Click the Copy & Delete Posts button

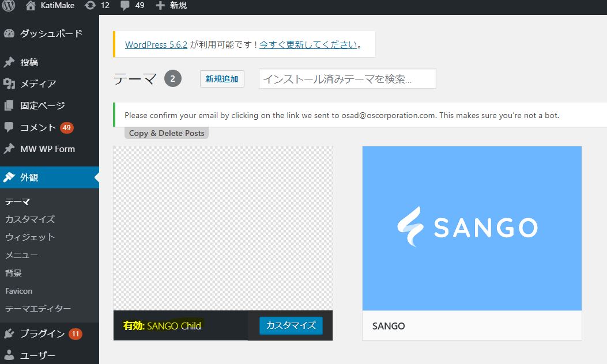(x=167, y=133)
